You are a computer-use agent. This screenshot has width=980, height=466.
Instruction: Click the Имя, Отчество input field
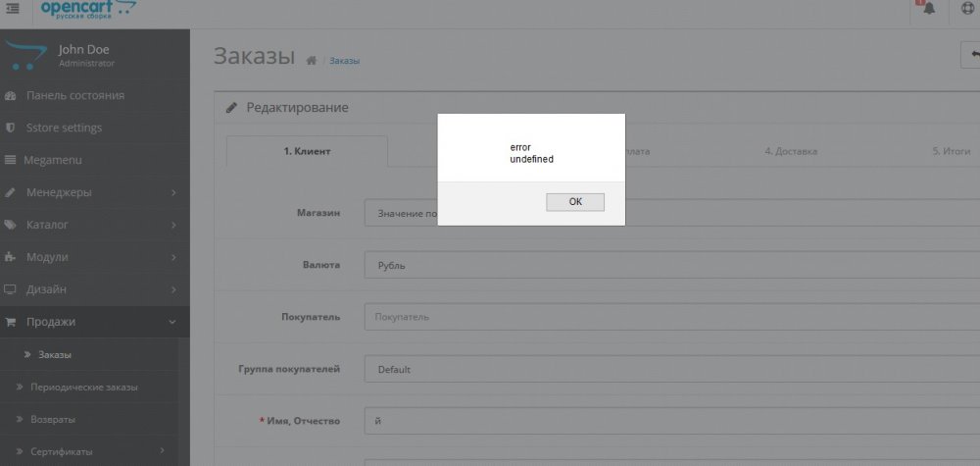click(672, 421)
